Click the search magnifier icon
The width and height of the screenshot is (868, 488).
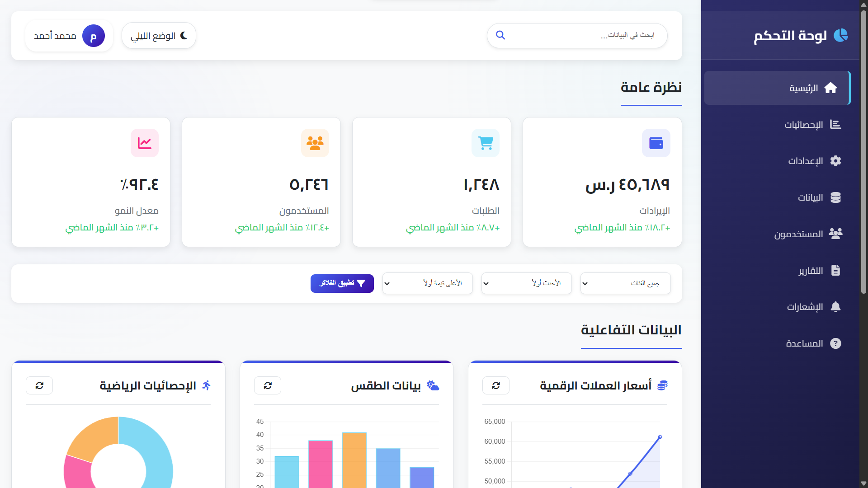click(x=500, y=35)
